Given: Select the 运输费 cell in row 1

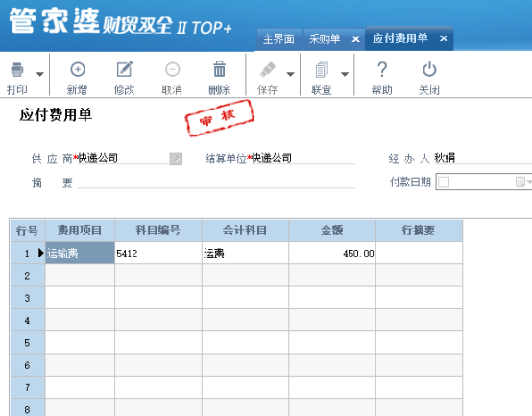Looking at the screenshot, I should click(x=80, y=253).
